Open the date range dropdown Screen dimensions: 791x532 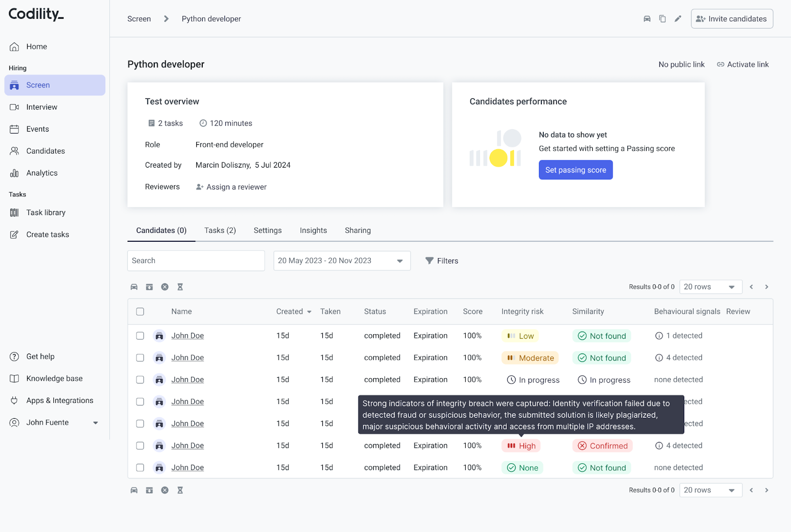click(342, 261)
